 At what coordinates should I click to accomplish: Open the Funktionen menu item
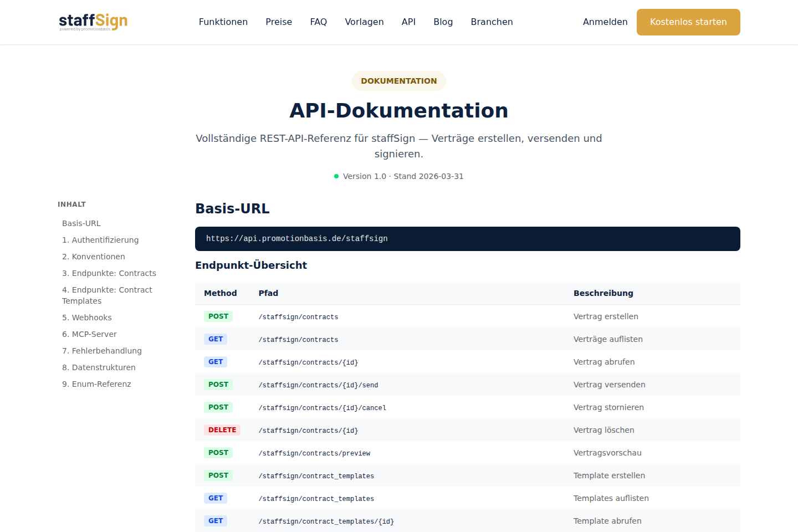click(x=223, y=22)
